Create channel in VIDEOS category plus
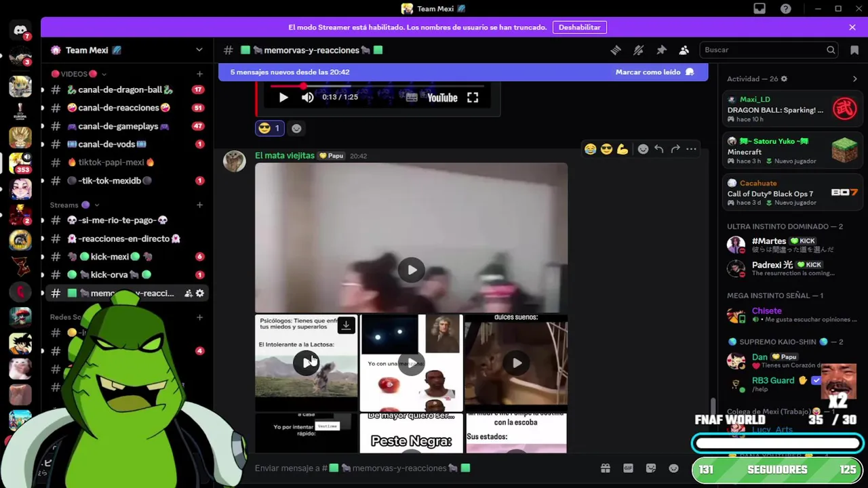 pos(199,74)
